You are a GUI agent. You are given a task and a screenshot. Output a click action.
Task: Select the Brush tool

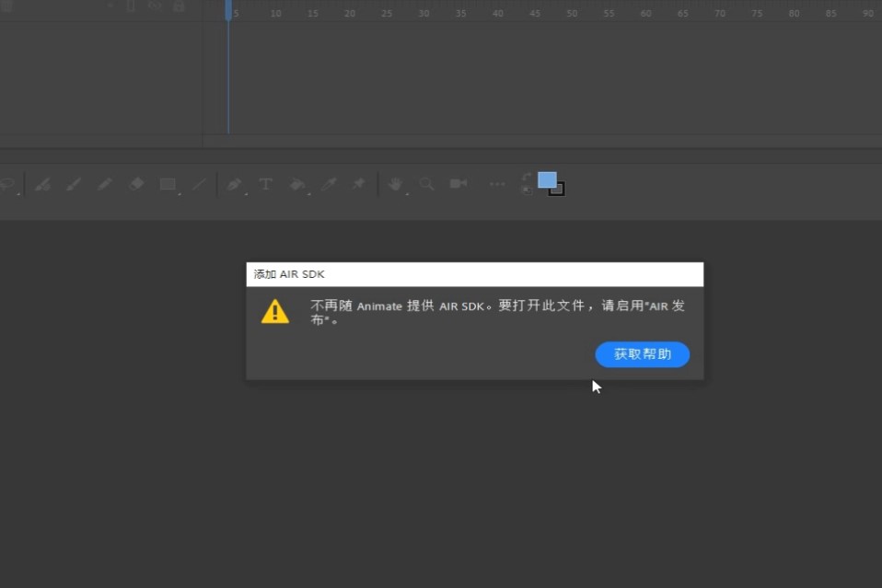74,184
